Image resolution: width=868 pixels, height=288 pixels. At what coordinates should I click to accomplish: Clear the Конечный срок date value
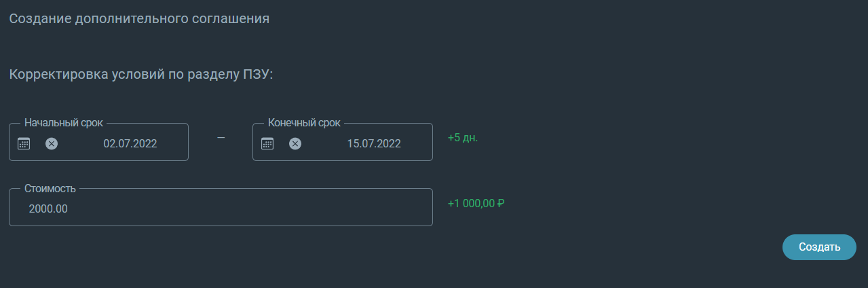(x=295, y=143)
